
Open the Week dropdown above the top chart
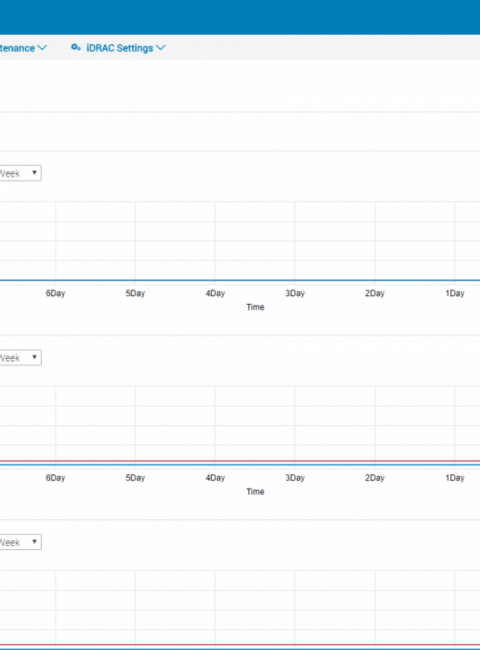20,173
